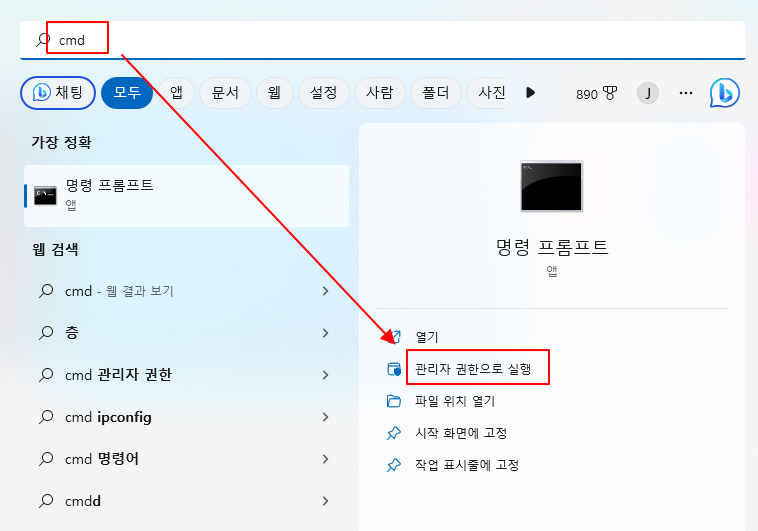Switch to the 문서 filter tab

[x=225, y=92]
